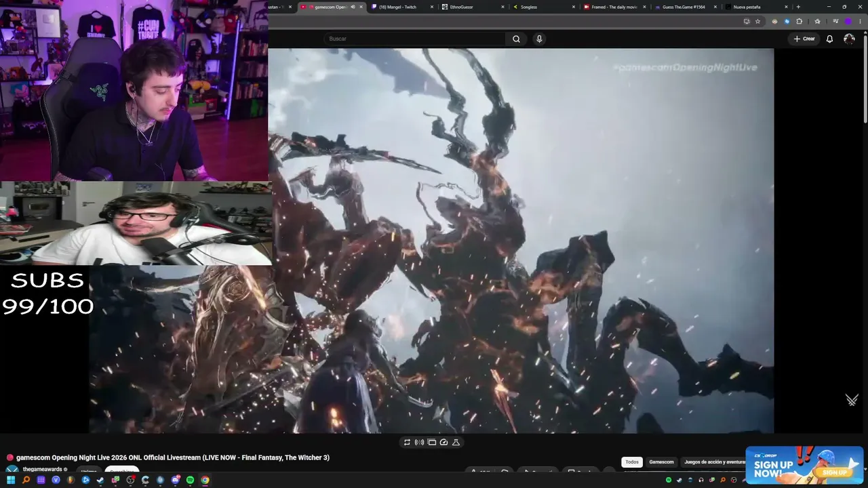Close the EthnoGuessr tab
Screen dimensions: 868x488
coord(502,7)
